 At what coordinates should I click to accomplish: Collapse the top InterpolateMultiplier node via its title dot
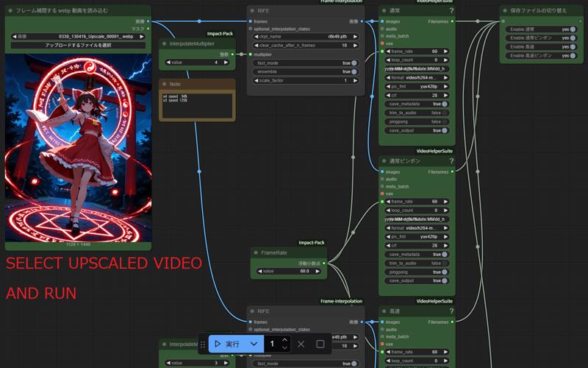pyautogui.click(x=164, y=44)
